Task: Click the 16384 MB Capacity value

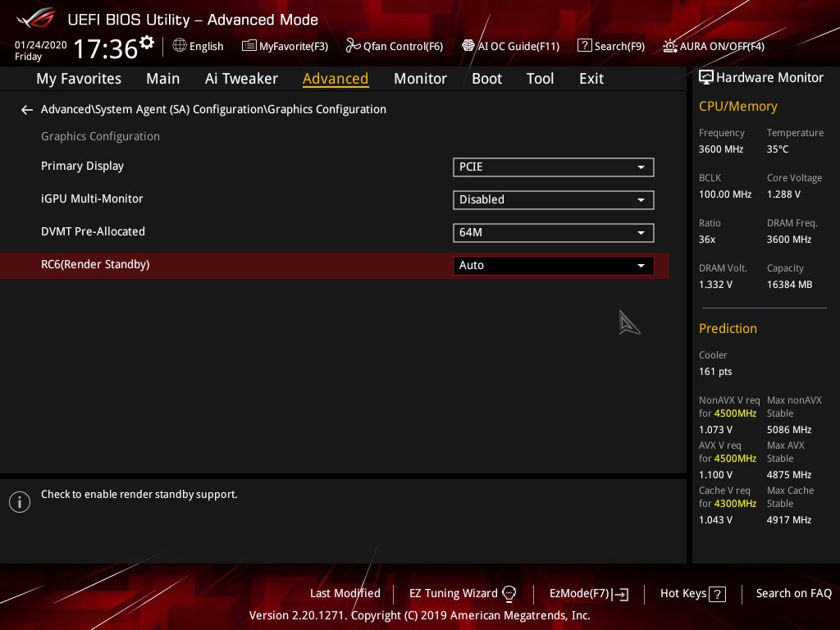Action: [x=790, y=285]
